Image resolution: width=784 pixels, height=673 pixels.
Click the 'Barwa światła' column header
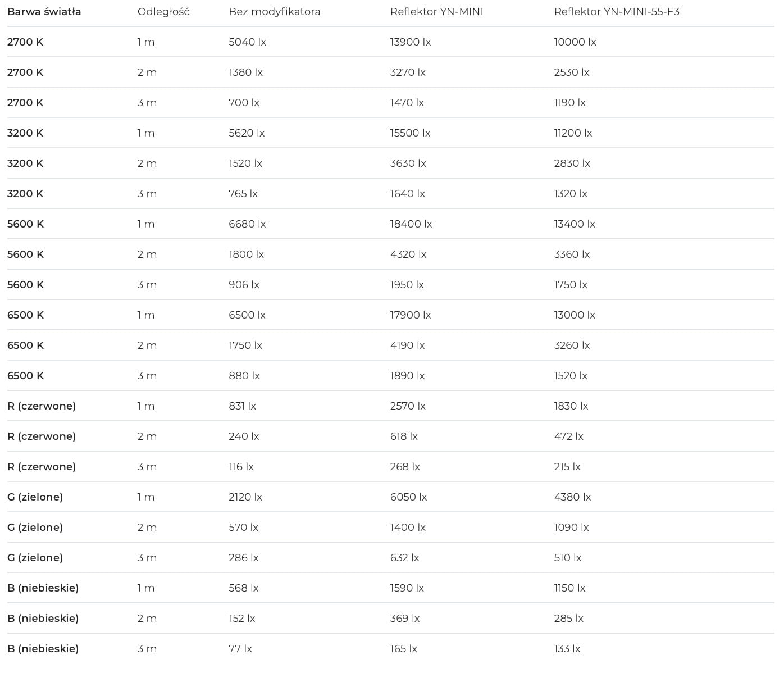(x=44, y=12)
